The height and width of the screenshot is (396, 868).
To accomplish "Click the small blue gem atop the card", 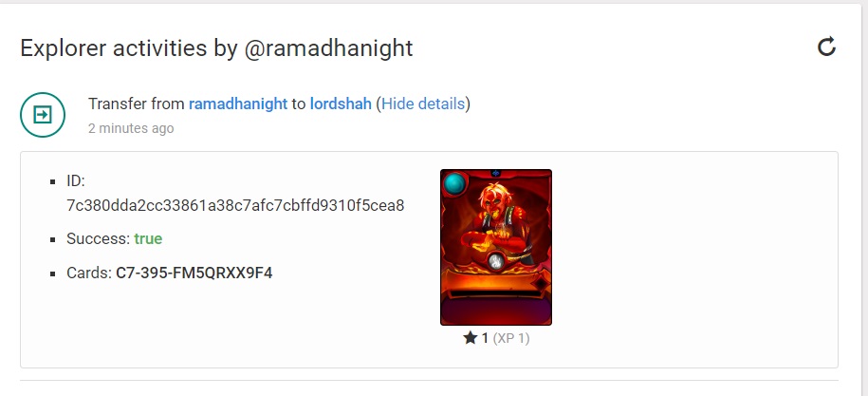I will (496, 174).
